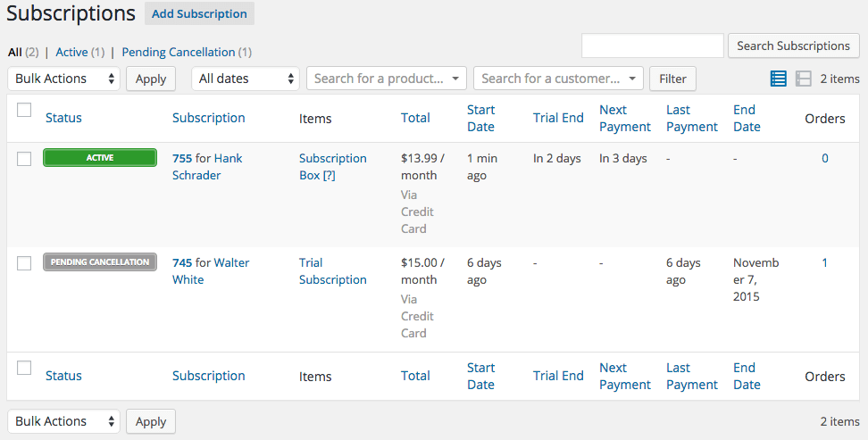Click the PENDING CANCELLATION status badge
The image size is (868, 440).
100,262
